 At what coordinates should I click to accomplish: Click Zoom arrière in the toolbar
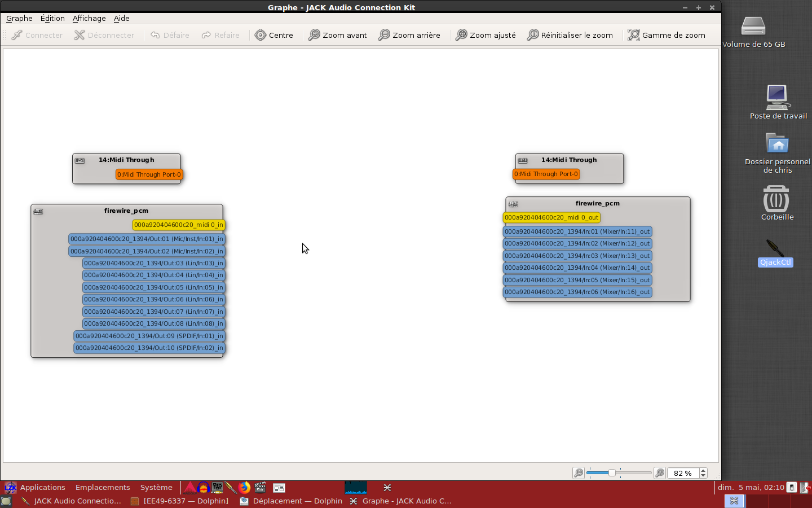pos(409,35)
